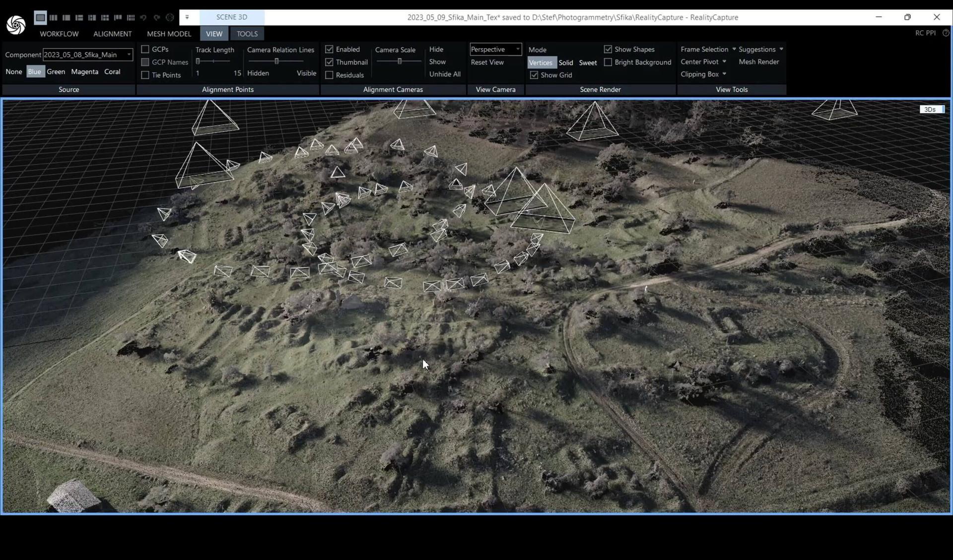Screen dimensions: 953x560
Task: Enable the Residuals checkbox
Action: click(x=329, y=75)
